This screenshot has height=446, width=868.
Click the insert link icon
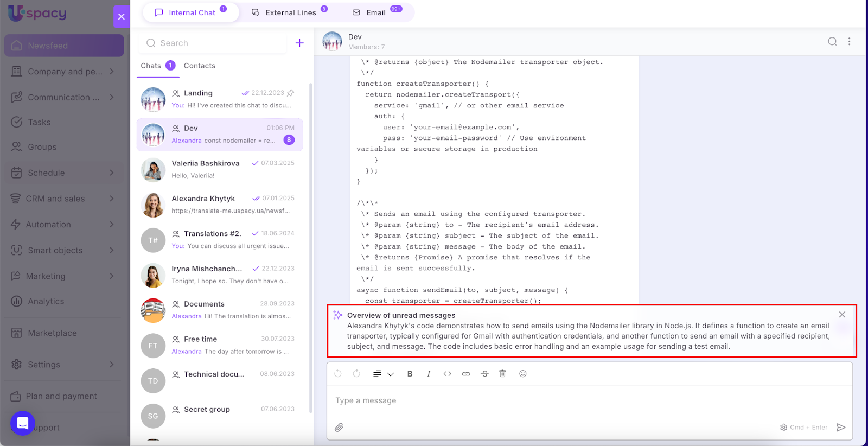[466, 374]
